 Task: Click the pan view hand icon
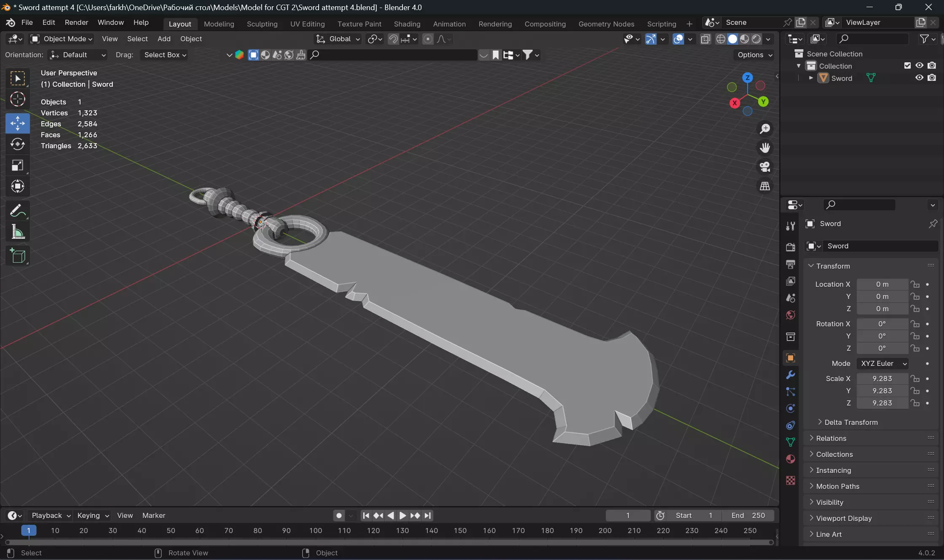(765, 148)
